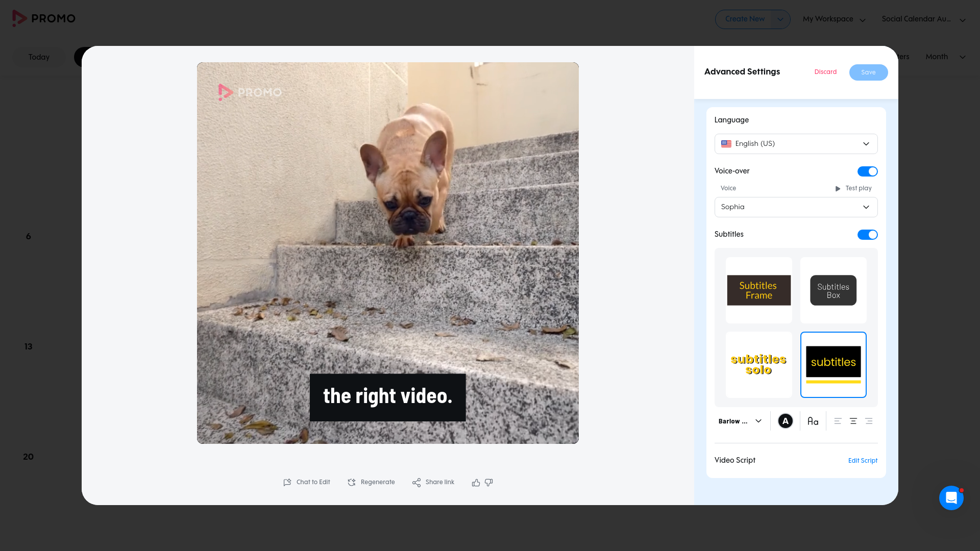Discard the advanced settings changes
980x551 pixels.
[x=825, y=72]
